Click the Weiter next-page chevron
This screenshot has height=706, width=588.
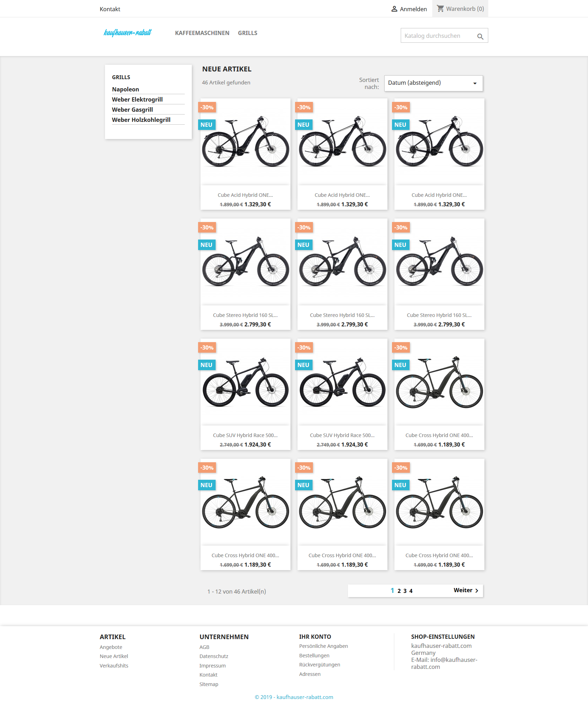tap(477, 590)
